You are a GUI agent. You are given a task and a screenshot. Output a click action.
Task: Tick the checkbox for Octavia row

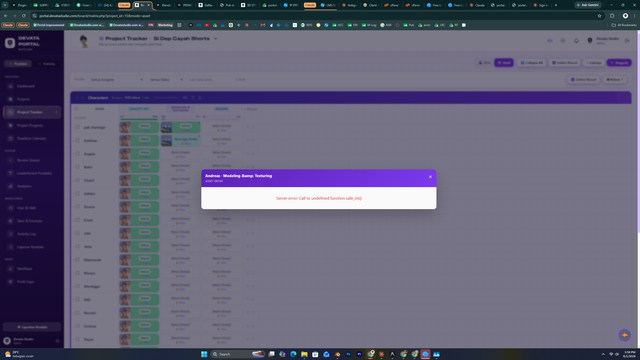tap(78, 326)
